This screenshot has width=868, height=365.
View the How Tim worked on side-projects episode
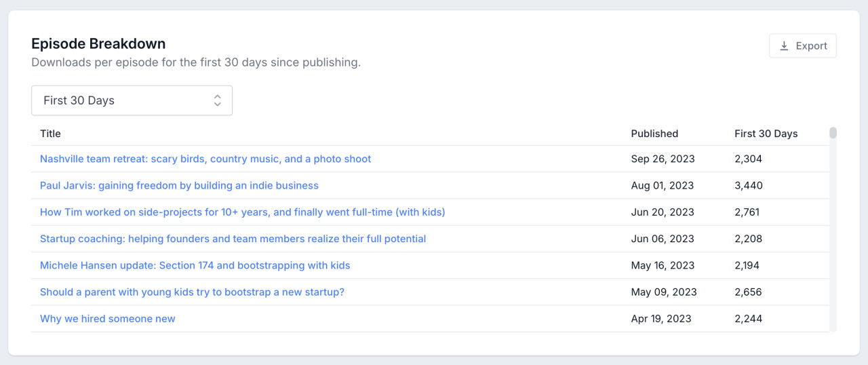coord(242,212)
